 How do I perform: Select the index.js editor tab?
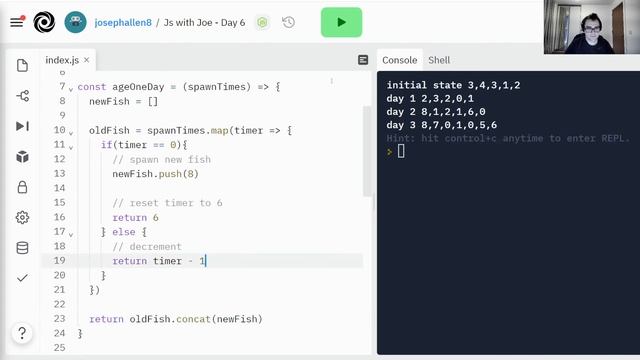(62, 60)
